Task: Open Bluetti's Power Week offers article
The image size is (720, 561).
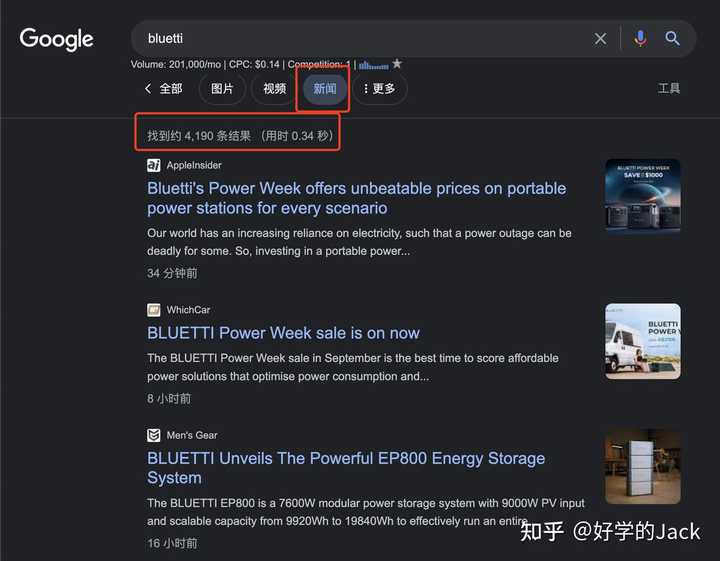Action: (356, 198)
